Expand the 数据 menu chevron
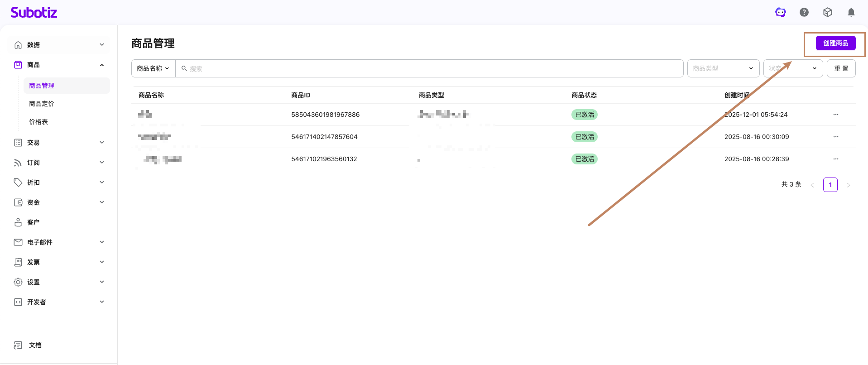Viewport: 868px width, 365px height. [x=102, y=45]
